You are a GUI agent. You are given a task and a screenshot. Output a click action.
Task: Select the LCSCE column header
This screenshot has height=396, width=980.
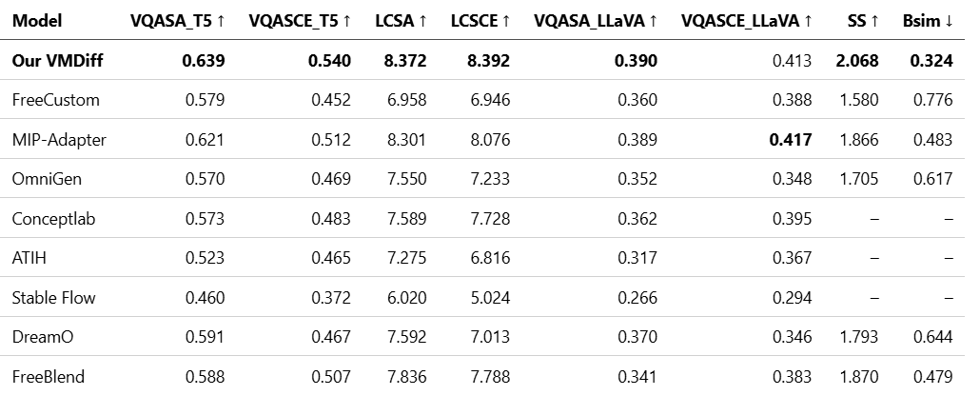click(480, 20)
